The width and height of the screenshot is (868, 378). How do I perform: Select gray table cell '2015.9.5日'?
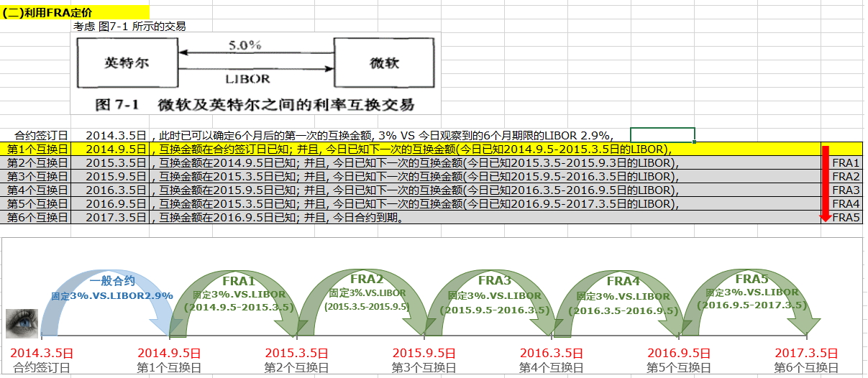pyautogui.click(x=110, y=176)
